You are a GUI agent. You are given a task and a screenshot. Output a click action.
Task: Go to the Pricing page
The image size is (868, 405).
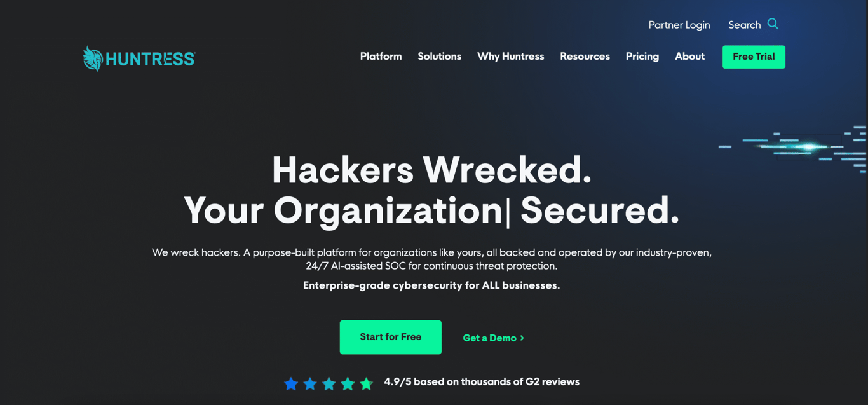[x=642, y=57]
